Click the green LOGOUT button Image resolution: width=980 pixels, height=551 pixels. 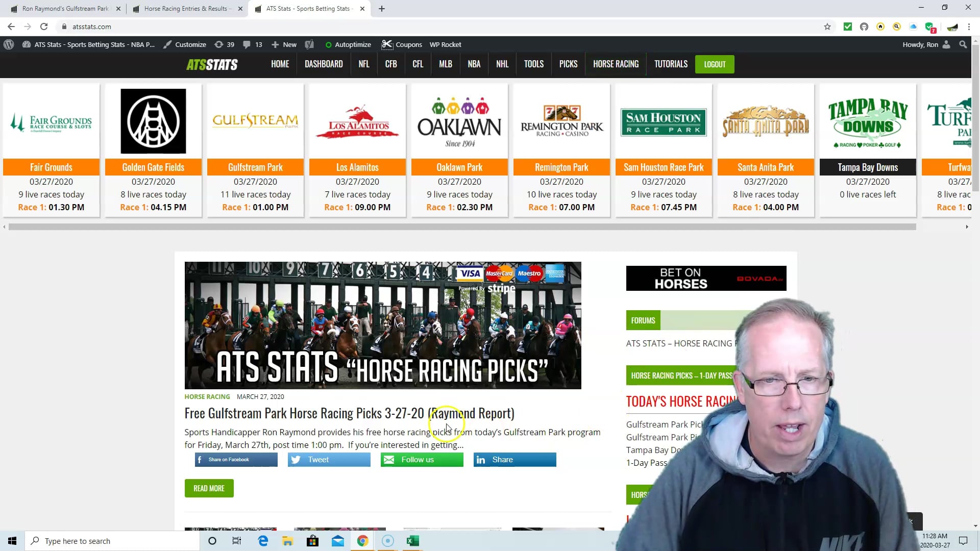pos(715,64)
